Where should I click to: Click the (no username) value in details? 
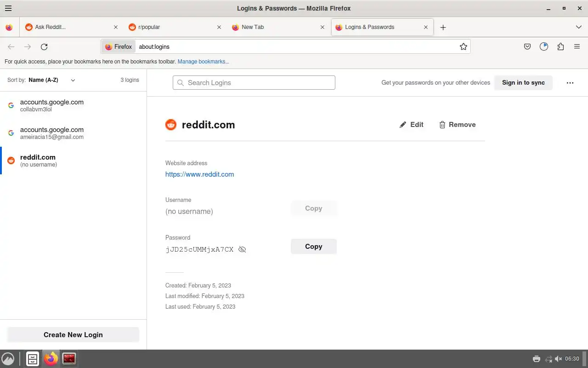189,212
